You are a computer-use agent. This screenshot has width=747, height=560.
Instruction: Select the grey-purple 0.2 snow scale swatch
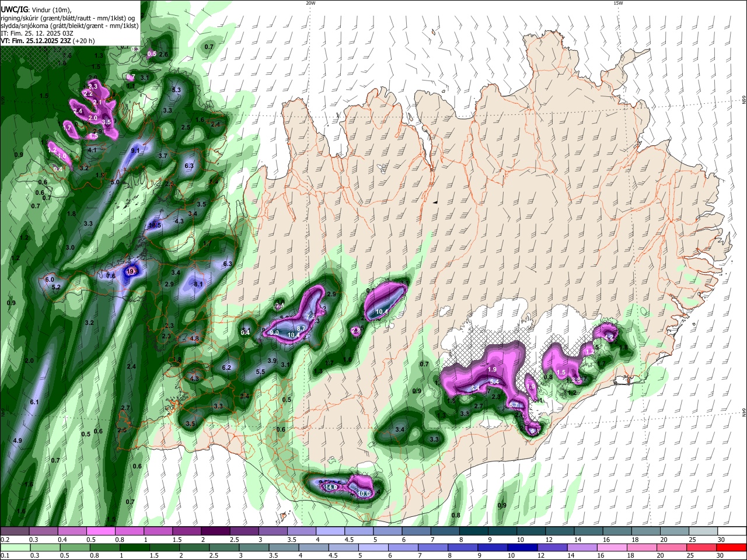pos(15,531)
